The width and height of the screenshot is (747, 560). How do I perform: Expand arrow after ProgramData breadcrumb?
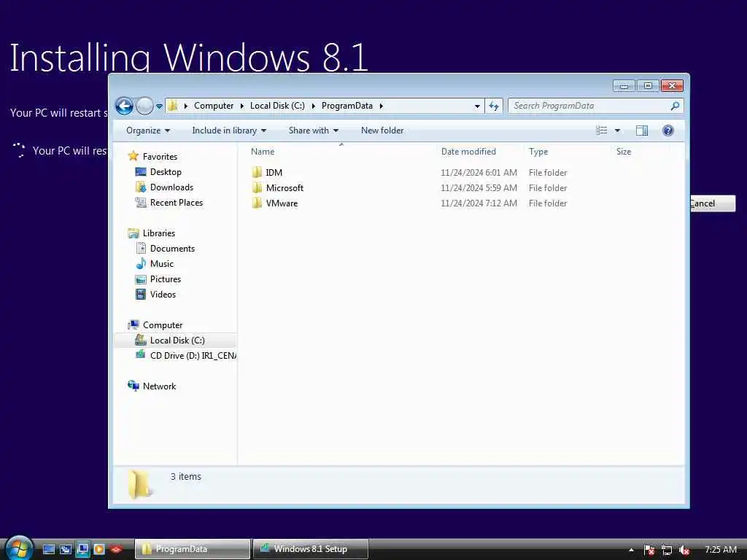coord(381,106)
